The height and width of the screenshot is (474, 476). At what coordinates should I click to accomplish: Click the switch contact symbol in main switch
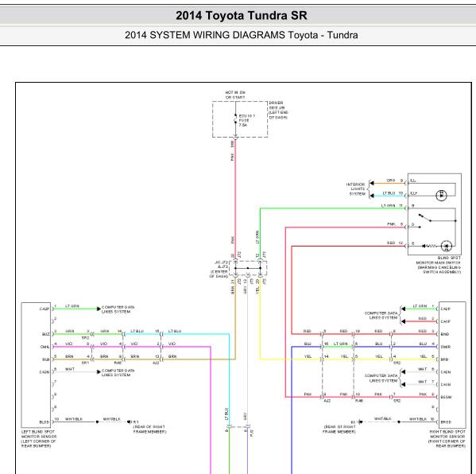coord(424,218)
